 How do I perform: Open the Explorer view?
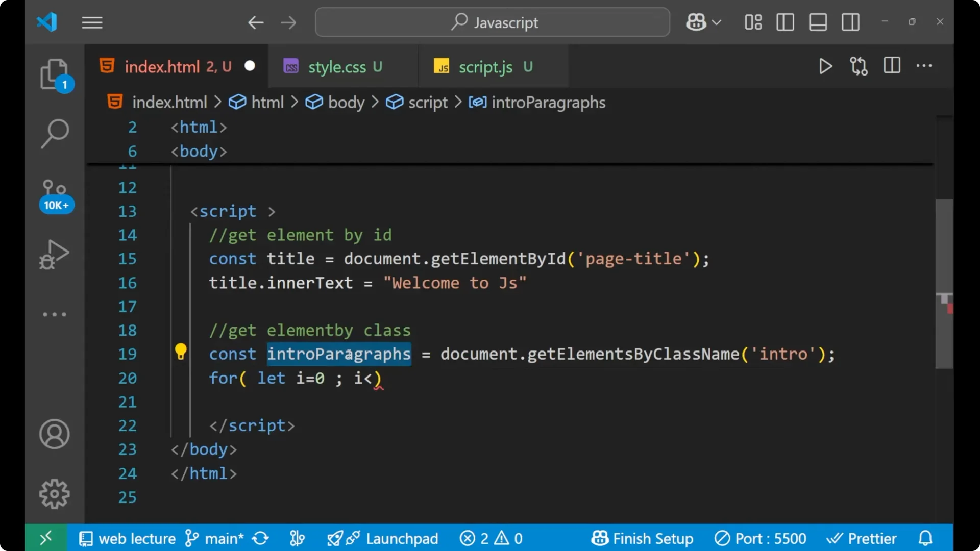(55, 75)
